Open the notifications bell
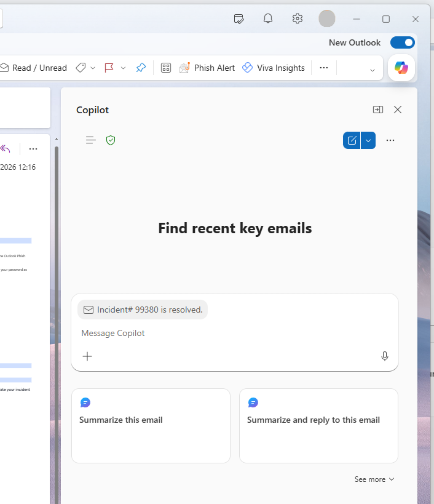434x504 pixels. (x=268, y=18)
